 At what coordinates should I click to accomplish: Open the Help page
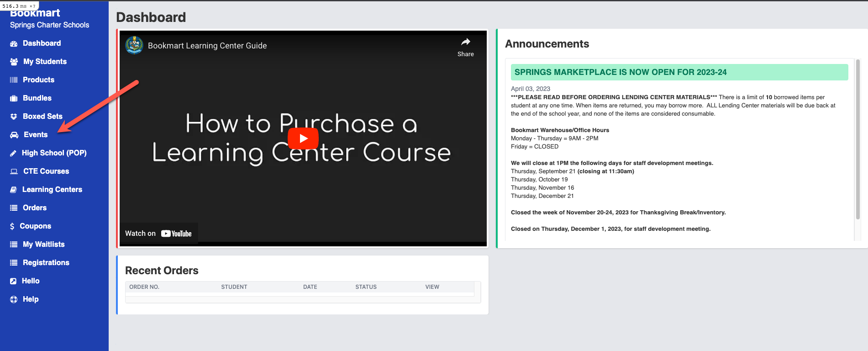[x=31, y=299]
